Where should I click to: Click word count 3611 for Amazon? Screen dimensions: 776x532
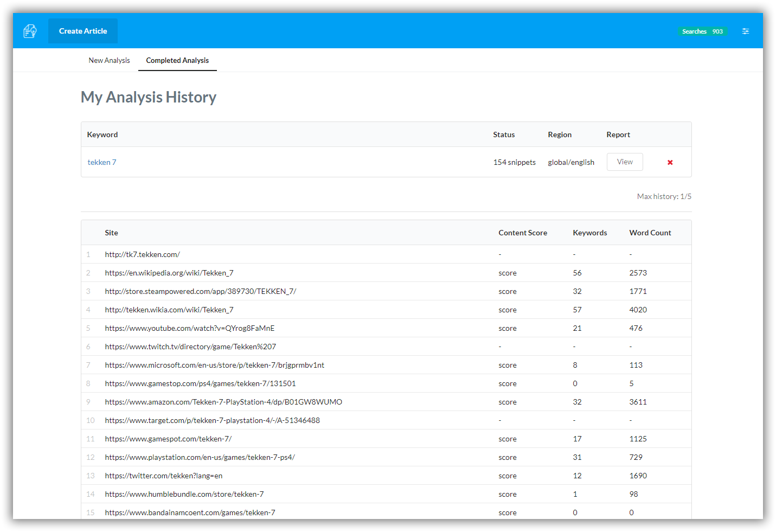[x=638, y=402]
